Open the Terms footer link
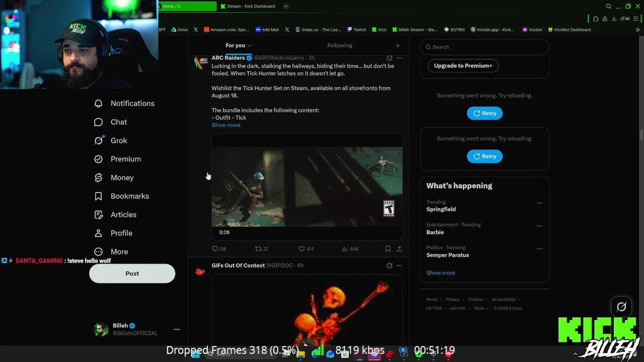The image size is (644, 362). point(432,300)
